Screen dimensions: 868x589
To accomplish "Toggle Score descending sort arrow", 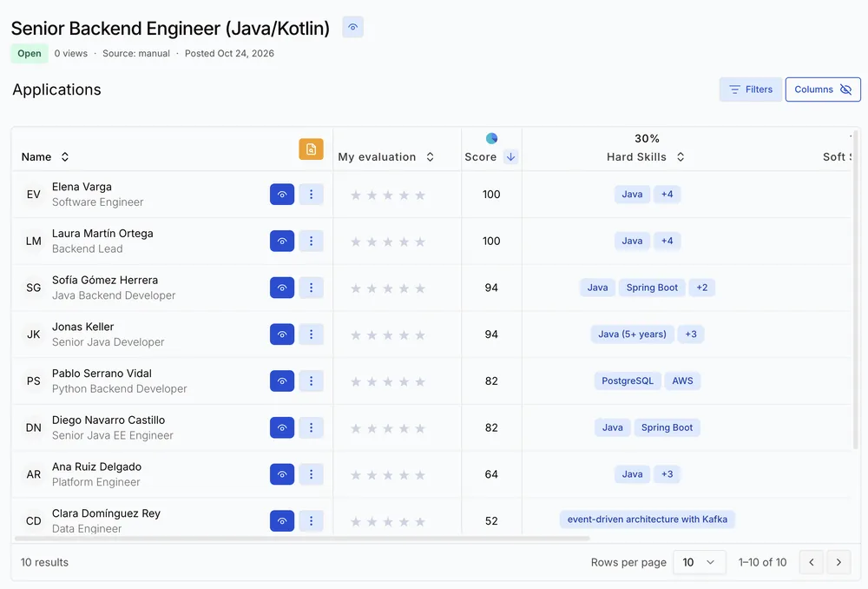I will pyautogui.click(x=510, y=157).
